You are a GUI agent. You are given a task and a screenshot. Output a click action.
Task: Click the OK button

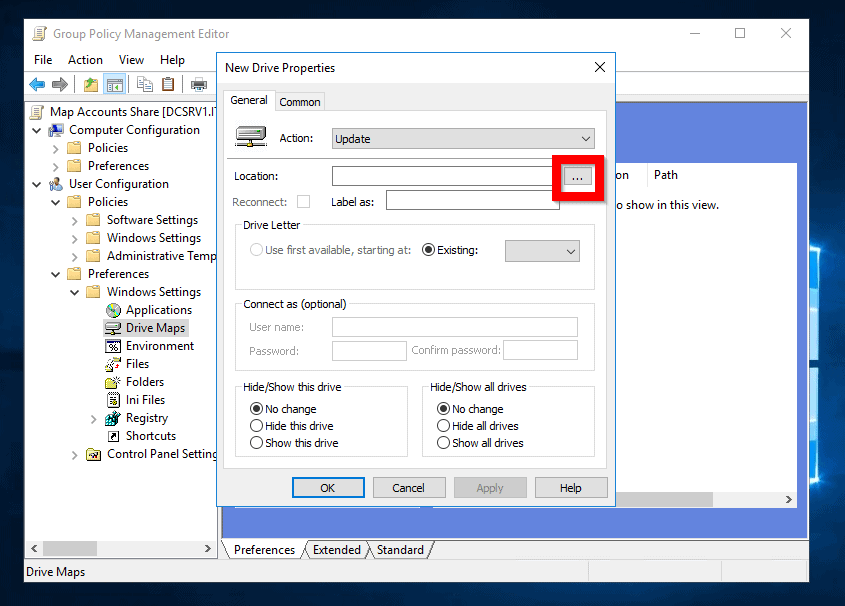click(328, 488)
